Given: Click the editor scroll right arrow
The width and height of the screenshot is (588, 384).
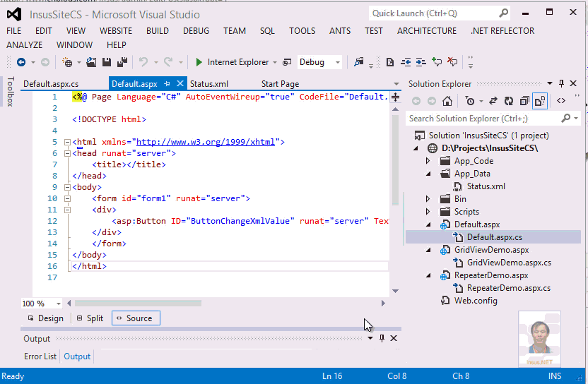Looking at the screenshot, I should tap(383, 303).
